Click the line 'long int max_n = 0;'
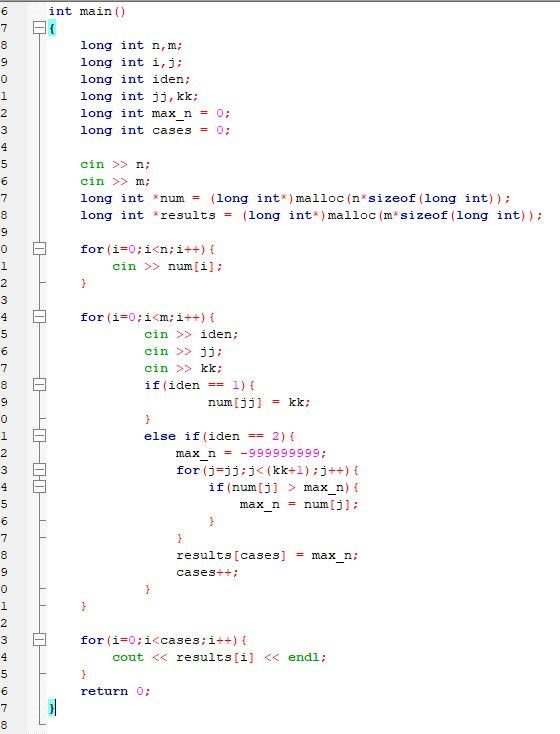This screenshot has width=560, height=734. [x=155, y=113]
